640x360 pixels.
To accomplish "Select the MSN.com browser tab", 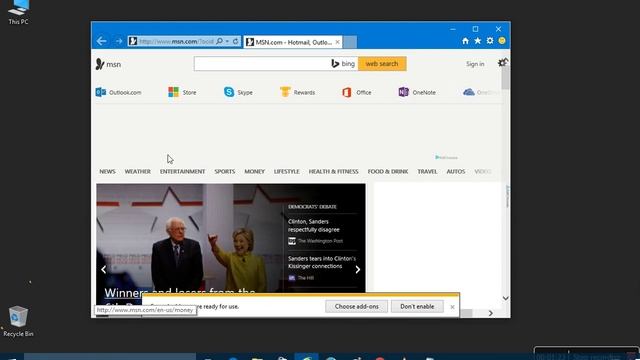I will 293,42.
